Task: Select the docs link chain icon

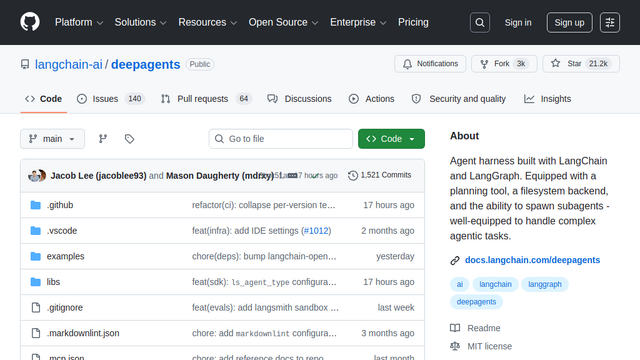Action: [455, 260]
